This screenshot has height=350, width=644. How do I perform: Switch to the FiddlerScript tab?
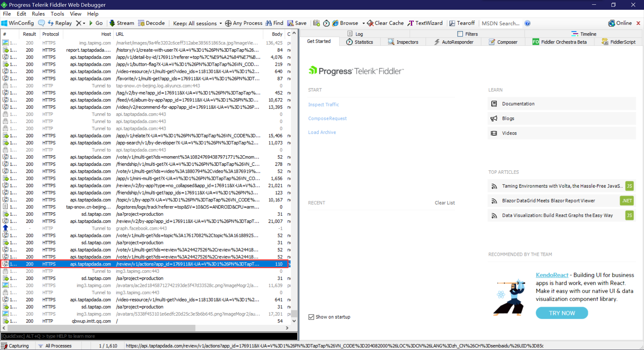(x=619, y=42)
